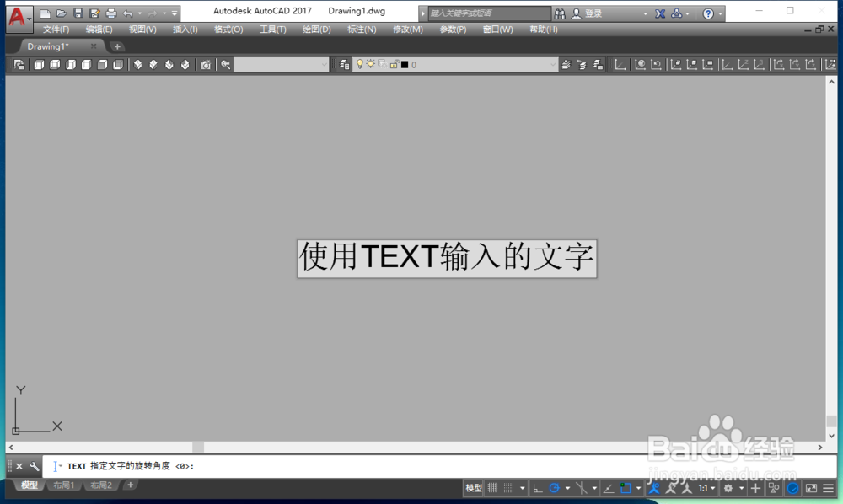Image resolution: width=843 pixels, height=504 pixels.
Task: Expand the 登录 account dropdown arrow
Action: tap(645, 14)
